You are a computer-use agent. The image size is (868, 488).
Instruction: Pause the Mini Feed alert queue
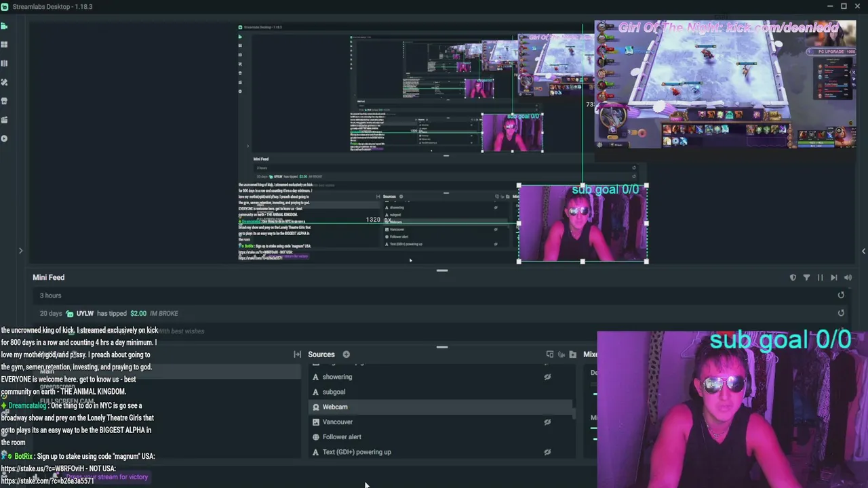(820, 277)
